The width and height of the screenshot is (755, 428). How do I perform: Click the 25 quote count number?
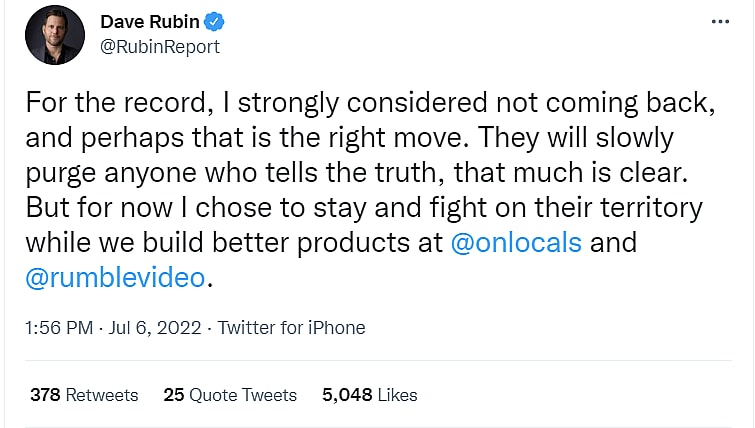[x=174, y=395]
